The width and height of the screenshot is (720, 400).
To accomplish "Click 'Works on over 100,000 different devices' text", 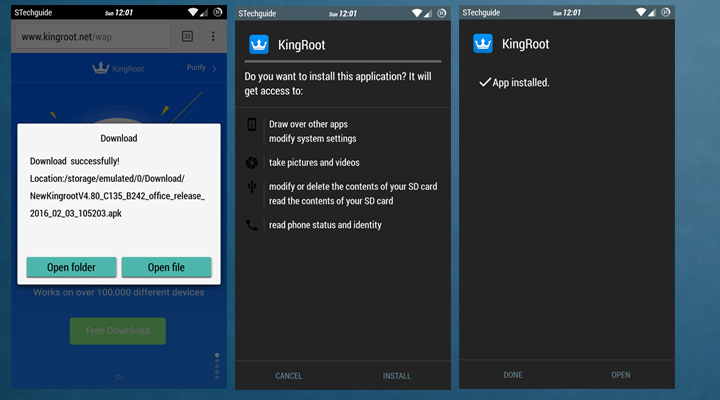I will [119, 293].
